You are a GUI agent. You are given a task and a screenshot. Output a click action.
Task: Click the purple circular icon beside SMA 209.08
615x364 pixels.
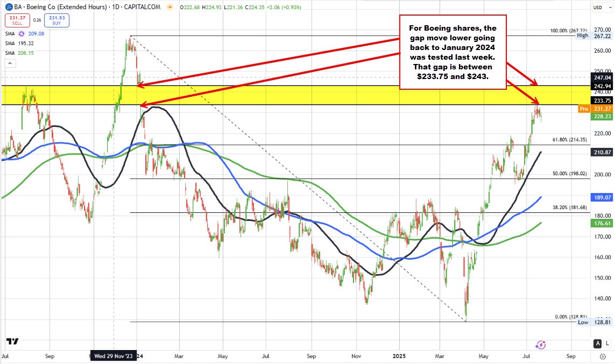pyautogui.click(x=21, y=34)
